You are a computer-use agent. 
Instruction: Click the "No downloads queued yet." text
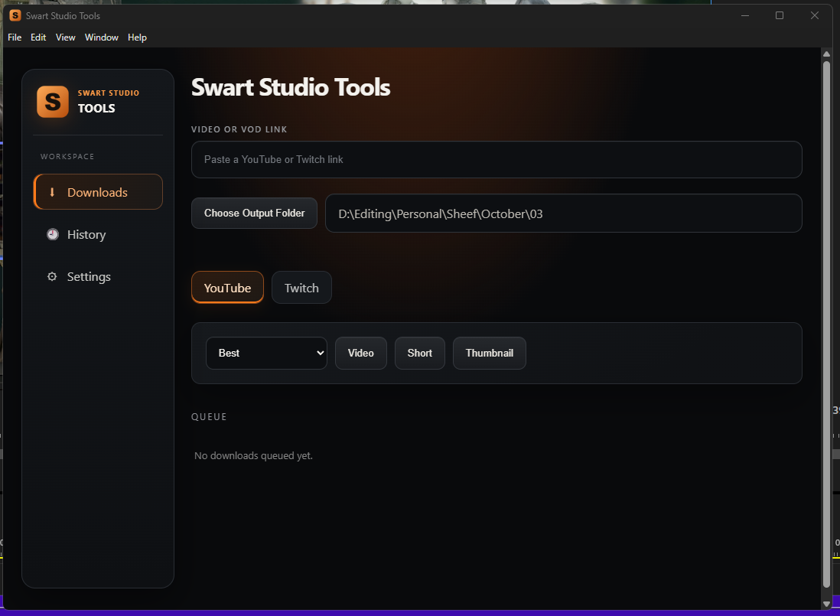(x=253, y=456)
